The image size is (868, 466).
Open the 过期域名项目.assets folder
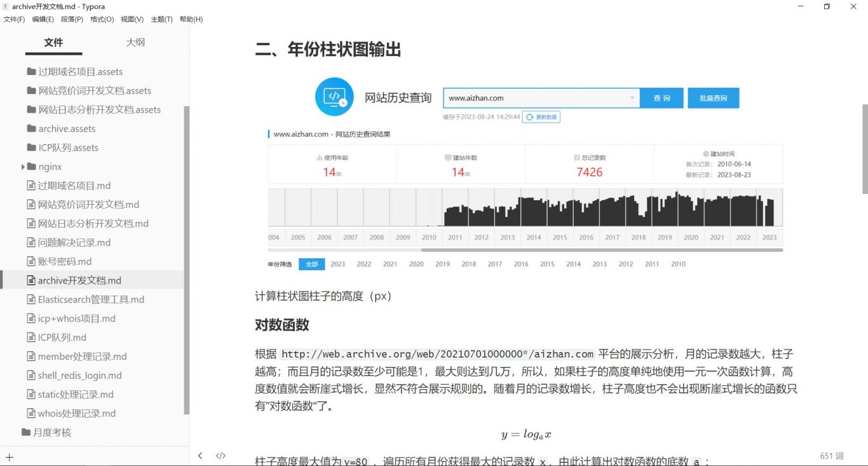click(x=80, y=72)
